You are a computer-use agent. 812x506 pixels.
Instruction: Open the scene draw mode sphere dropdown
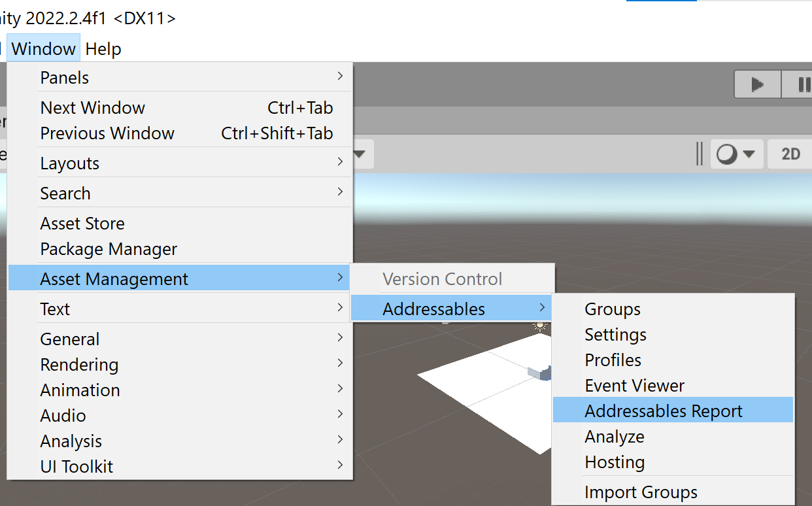[x=736, y=154]
